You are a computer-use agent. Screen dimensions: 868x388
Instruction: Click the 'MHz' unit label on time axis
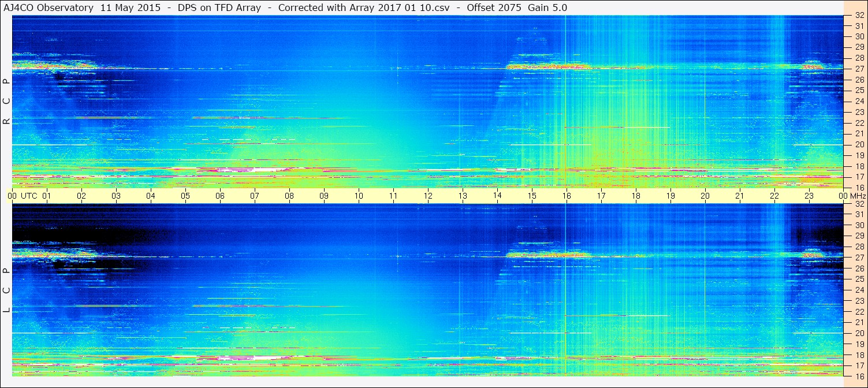[858, 196]
